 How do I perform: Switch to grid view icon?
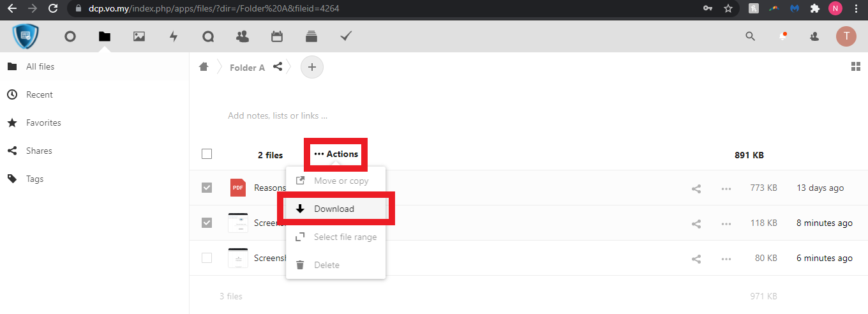856,67
